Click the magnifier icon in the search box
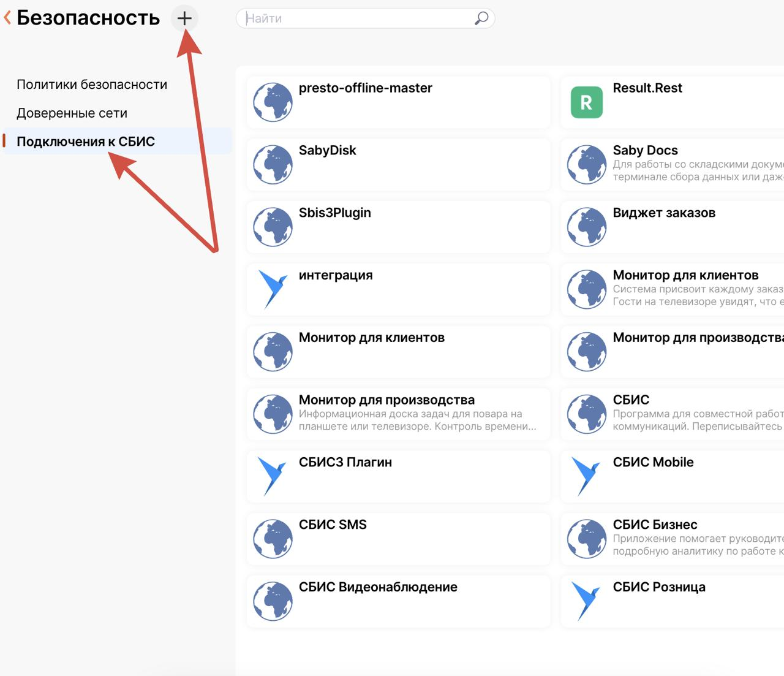The height and width of the screenshot is (676, 784). [x=481, y=18]
